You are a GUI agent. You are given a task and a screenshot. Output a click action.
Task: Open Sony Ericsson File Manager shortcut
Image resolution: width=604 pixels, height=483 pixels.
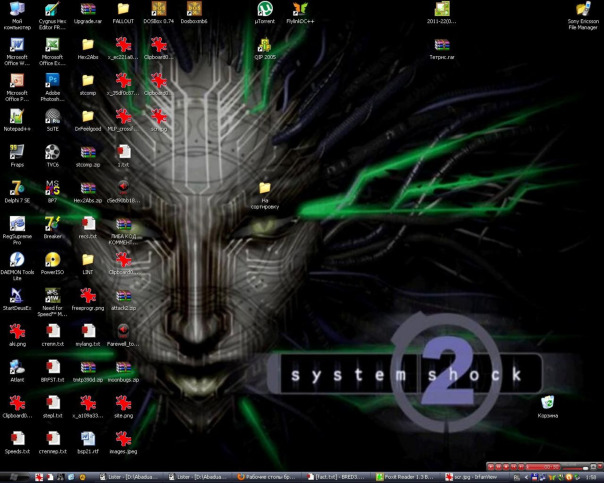[583, 15]
